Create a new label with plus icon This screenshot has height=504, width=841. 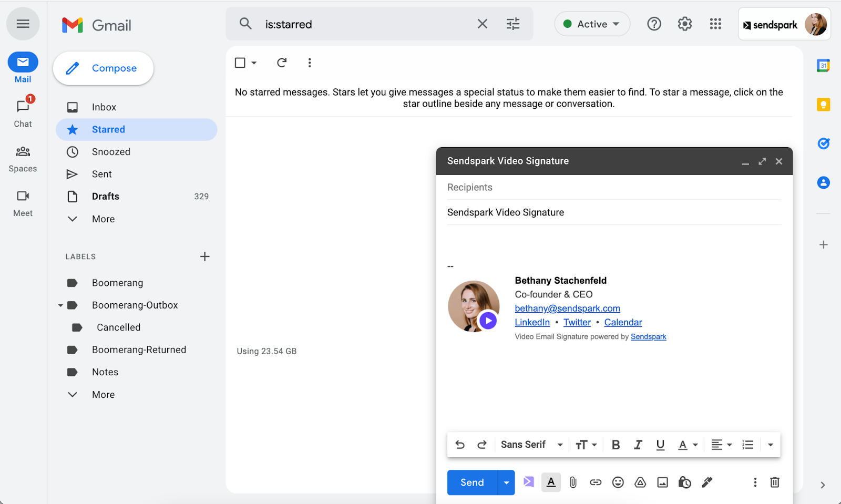[x=205, y=256]
